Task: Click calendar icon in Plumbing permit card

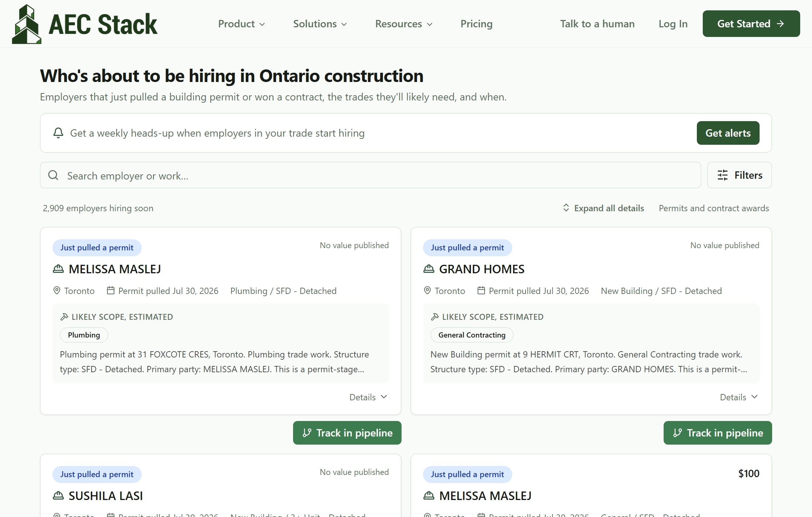Action: tap(111, 291)
